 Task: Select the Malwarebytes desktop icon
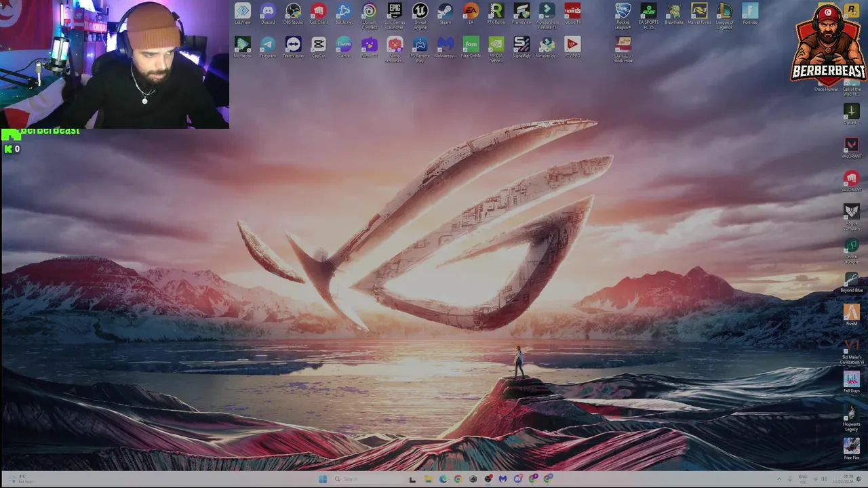pyautogui.click(x=445, y=47)
